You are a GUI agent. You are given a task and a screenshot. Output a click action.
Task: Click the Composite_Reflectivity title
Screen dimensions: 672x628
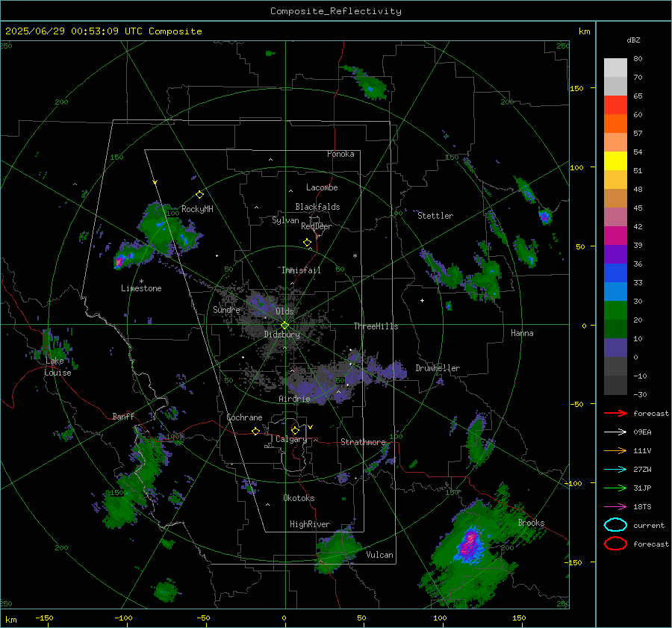[x=336, y=11]
